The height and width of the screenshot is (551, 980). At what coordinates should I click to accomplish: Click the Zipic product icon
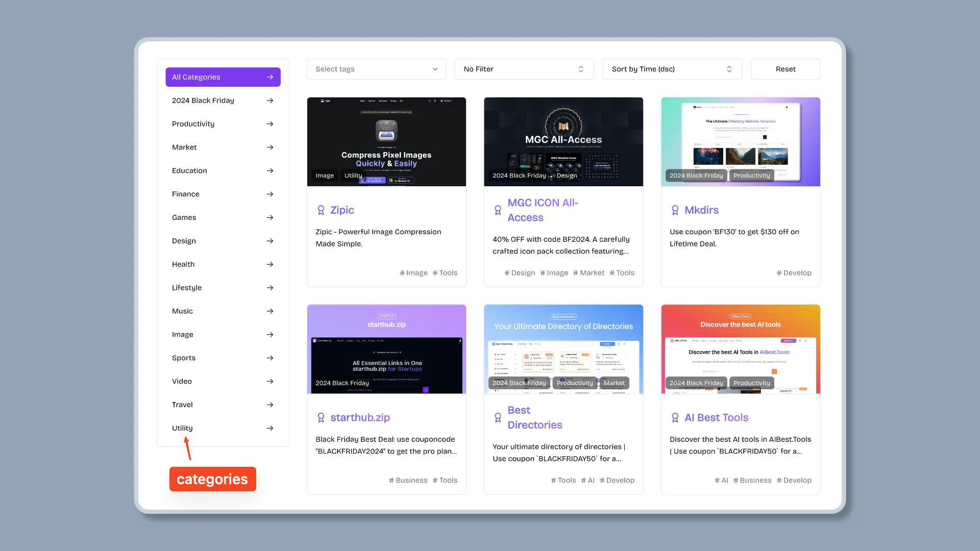pos(321,210)
